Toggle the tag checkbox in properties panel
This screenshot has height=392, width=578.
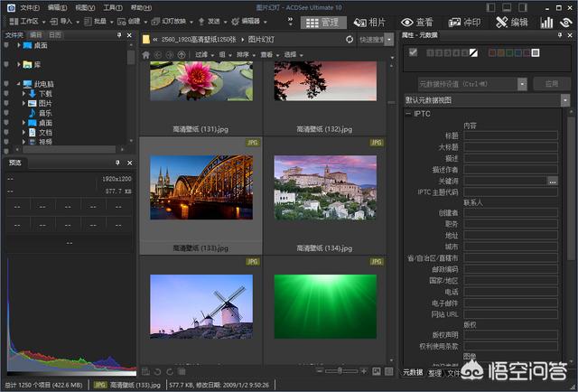point(414,52)
